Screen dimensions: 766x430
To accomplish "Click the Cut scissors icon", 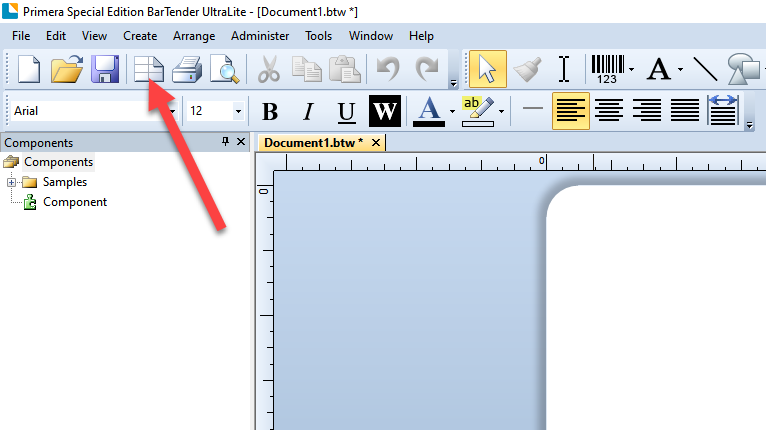I will tap(269, 69).
